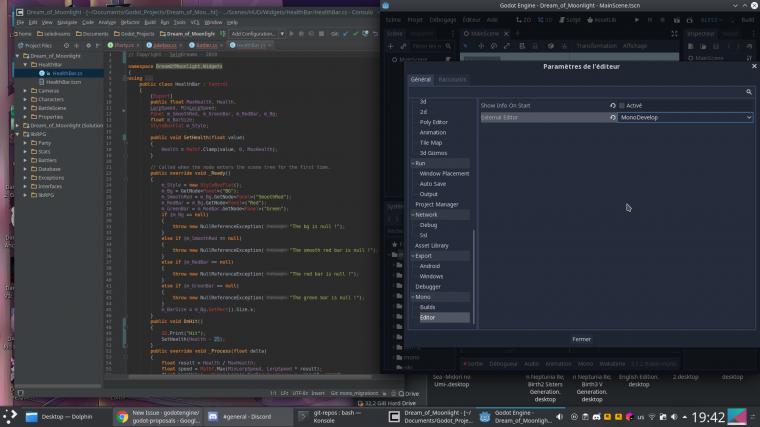Screen dimensions: 760x427
Task: Collapse the Run settings section
Action: click(x=413, y=163)
